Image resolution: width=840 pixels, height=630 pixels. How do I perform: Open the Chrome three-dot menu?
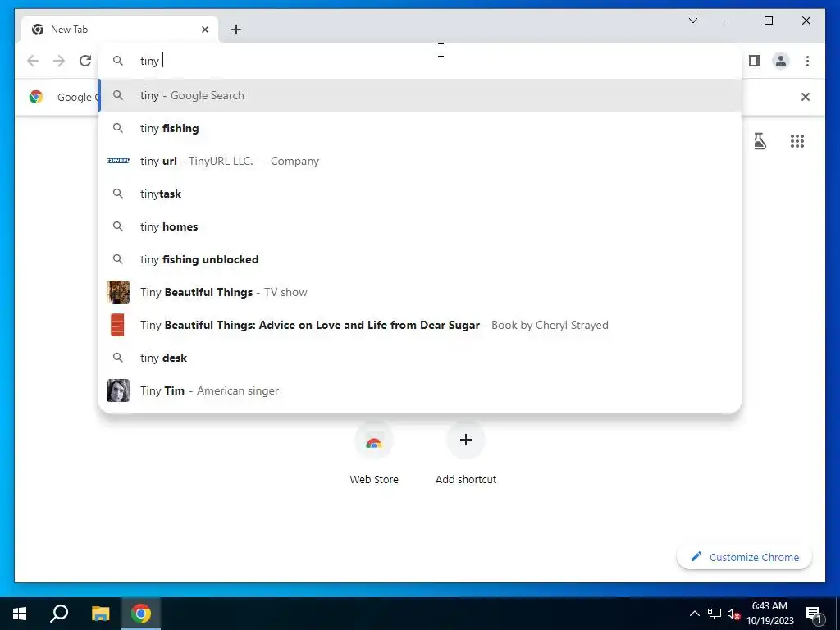click(807, 61)
